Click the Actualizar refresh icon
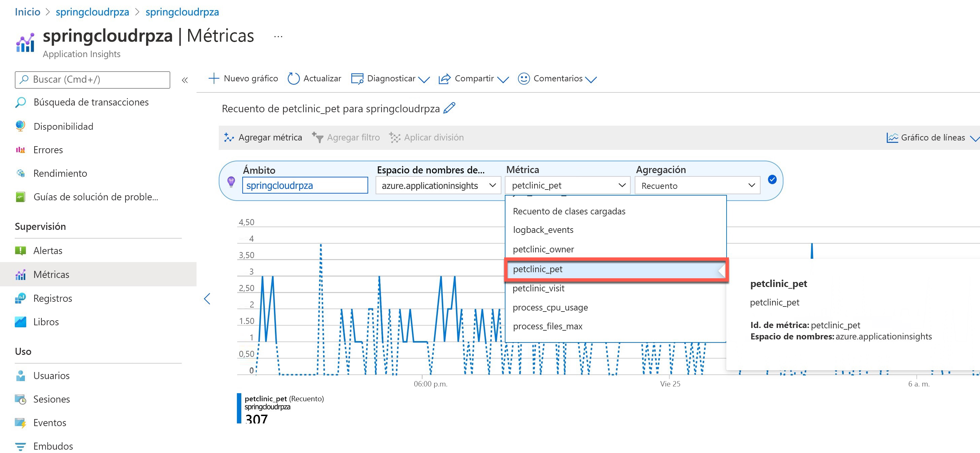980x453 pixels. pos(293,79)
